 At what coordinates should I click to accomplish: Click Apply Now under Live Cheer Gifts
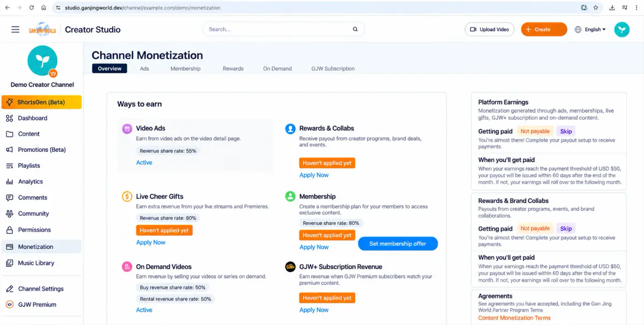151,242
